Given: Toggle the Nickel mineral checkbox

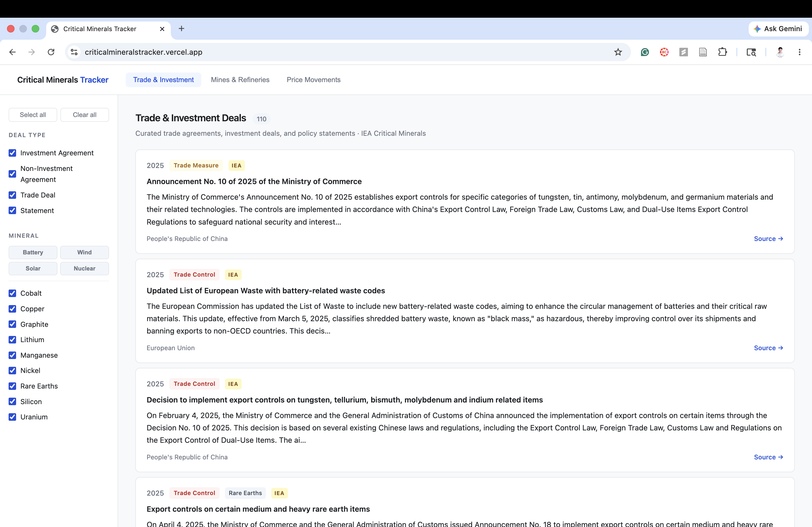Looking at the screenshot, I should tap(13, 371).
